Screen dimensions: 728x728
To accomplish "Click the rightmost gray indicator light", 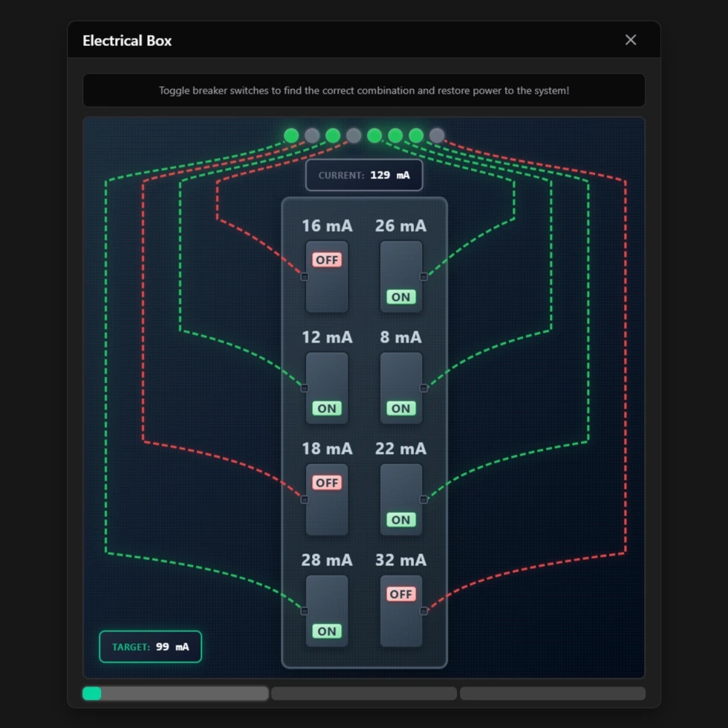I will (437, 135).
